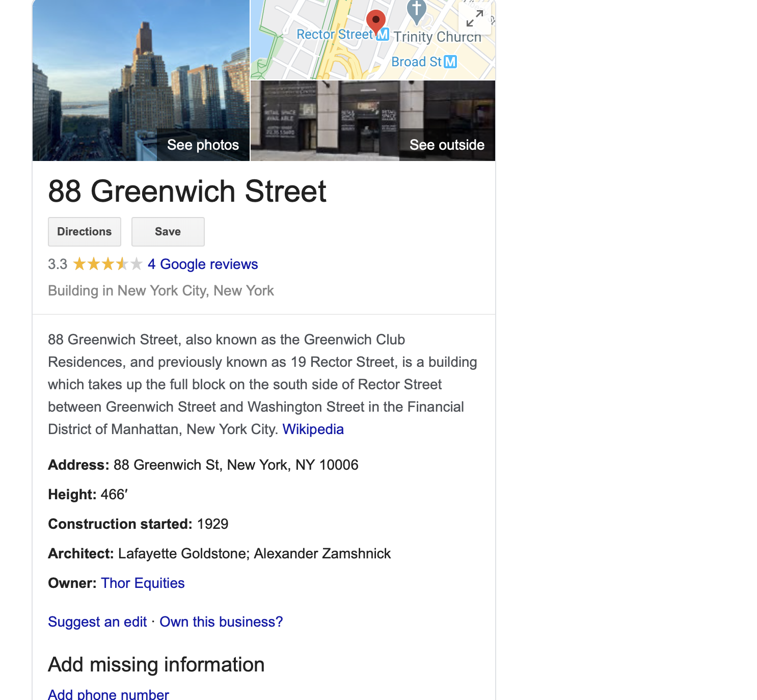The height and width of the screenshot is (700, 757).
Task: Click the Broad St subway M icon
Action: (450, 62)
